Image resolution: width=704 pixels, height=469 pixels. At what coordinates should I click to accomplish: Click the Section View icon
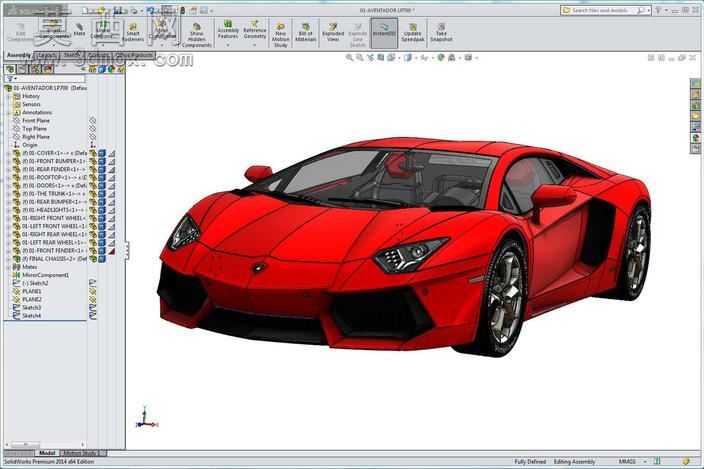point(381,57)
